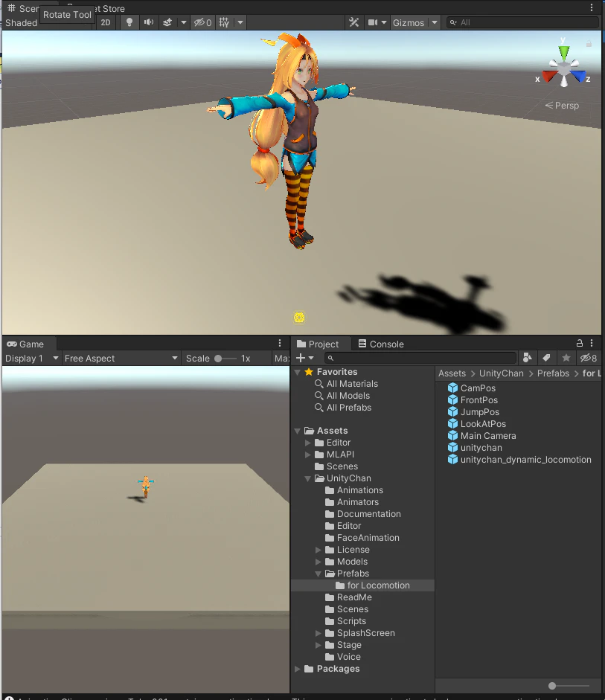
Task: Toggle 2D view mode in Scene
Action: pos(106,22)
